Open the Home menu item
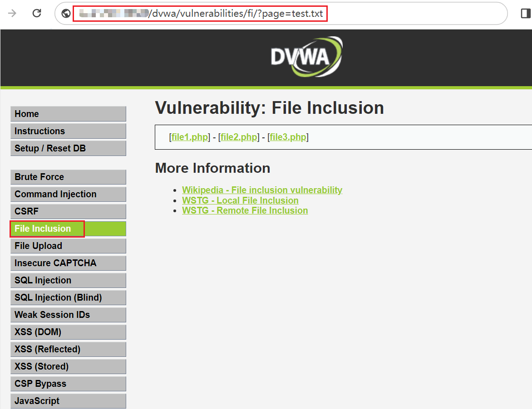 pyautogui.click(x=68, y=114)
